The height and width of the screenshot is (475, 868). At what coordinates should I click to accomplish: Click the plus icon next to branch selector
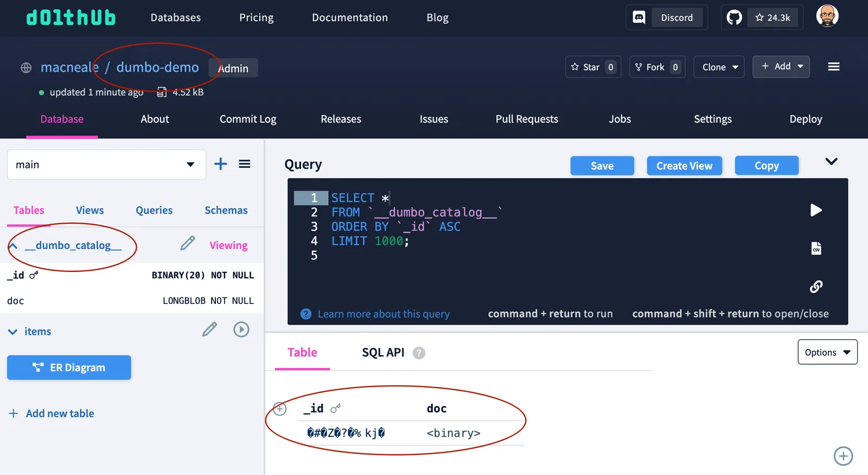click(220, 164)
